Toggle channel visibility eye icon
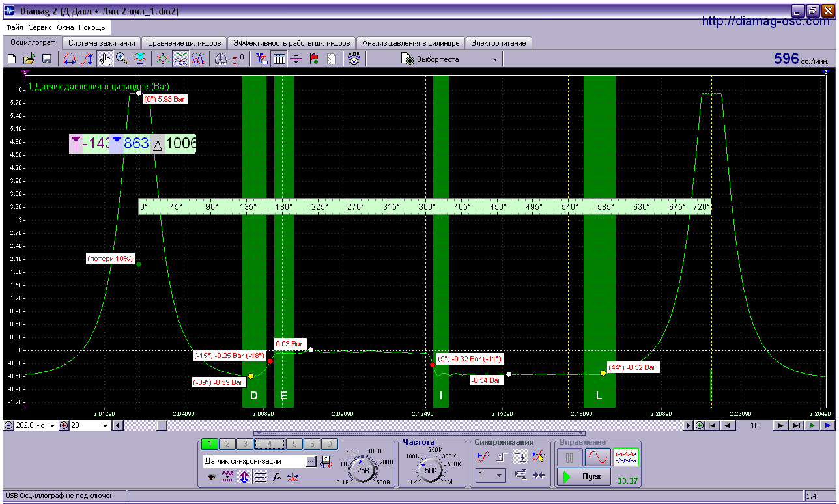Screen dimensions: 839x504 211,477
